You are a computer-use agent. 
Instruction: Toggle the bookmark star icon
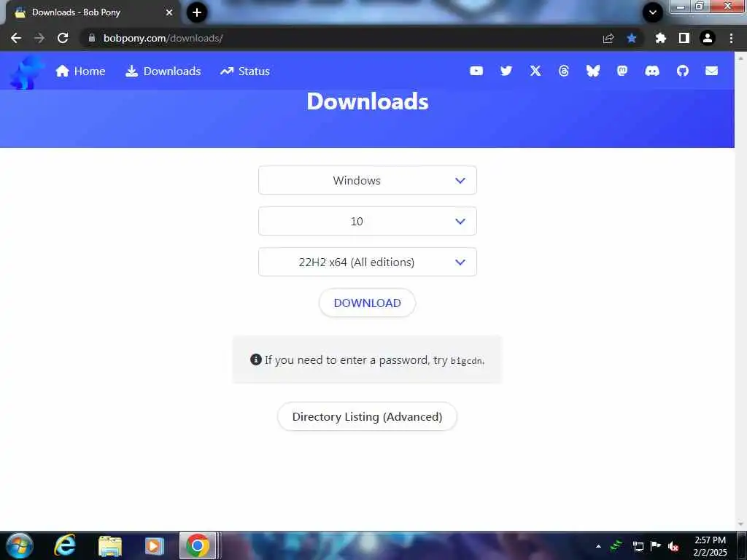coord(632,38)
